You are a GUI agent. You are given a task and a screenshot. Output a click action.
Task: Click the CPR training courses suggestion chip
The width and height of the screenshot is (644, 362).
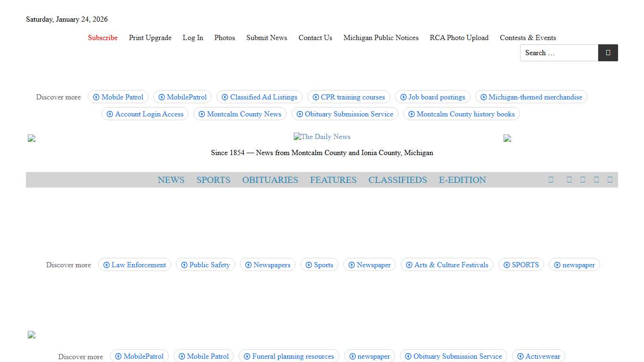pyautogui.click(x=349, y=97)
